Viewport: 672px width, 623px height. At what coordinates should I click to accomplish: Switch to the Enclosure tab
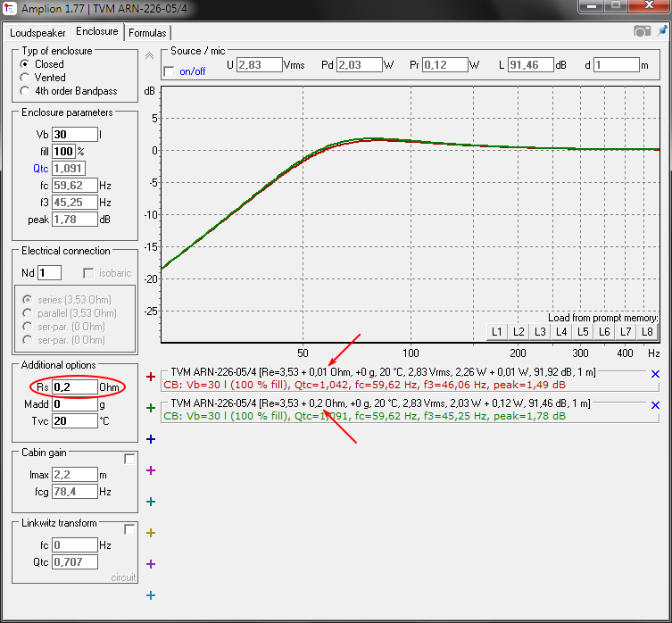coord(97,31)
